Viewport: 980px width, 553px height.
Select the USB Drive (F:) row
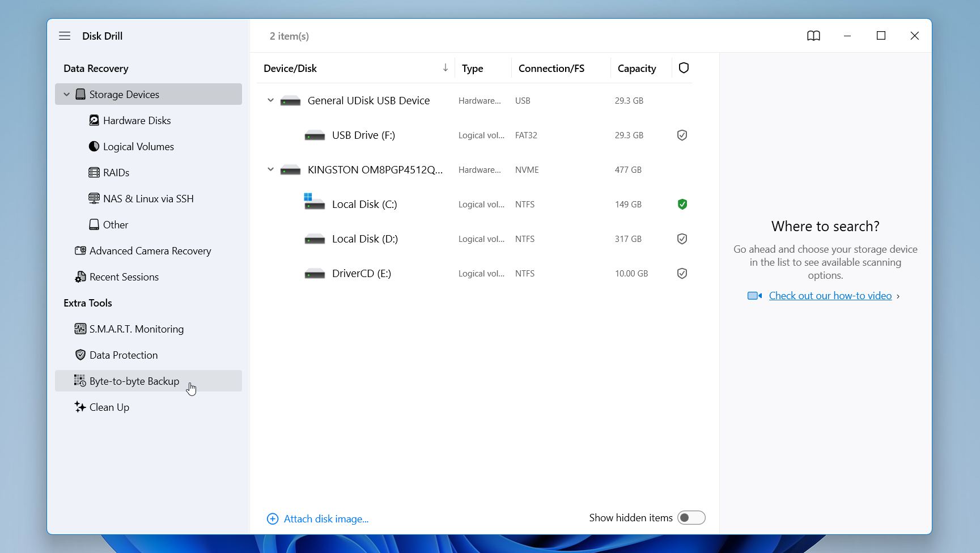[474, 135]
